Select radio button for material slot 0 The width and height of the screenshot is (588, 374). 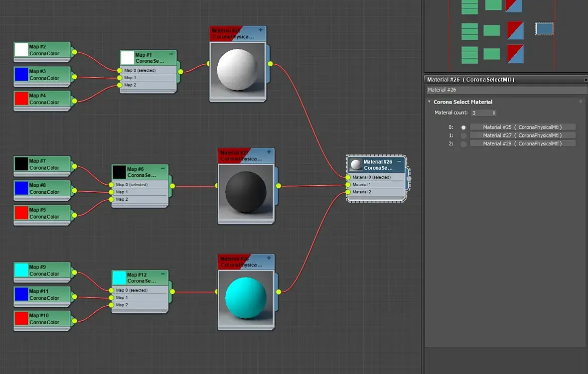pyautogui.click(x=463, y=127)
